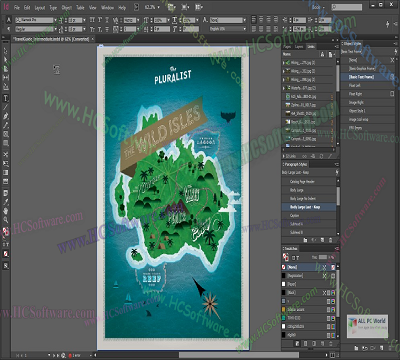Select the TravelGuide document tab
This screenshot has width=400, height=360.
52,39
